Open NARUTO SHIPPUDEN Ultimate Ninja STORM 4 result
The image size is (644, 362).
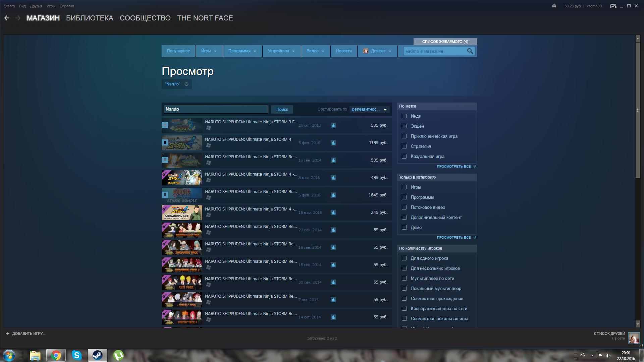[x=276, y=143]
